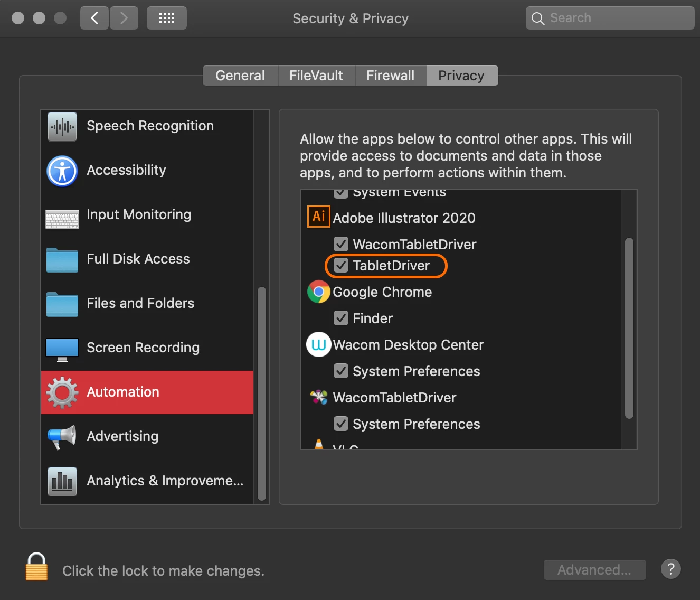Select Speech Recognition label in sidebar
Screen dimensions: 700x600
[x=150, y=126]
